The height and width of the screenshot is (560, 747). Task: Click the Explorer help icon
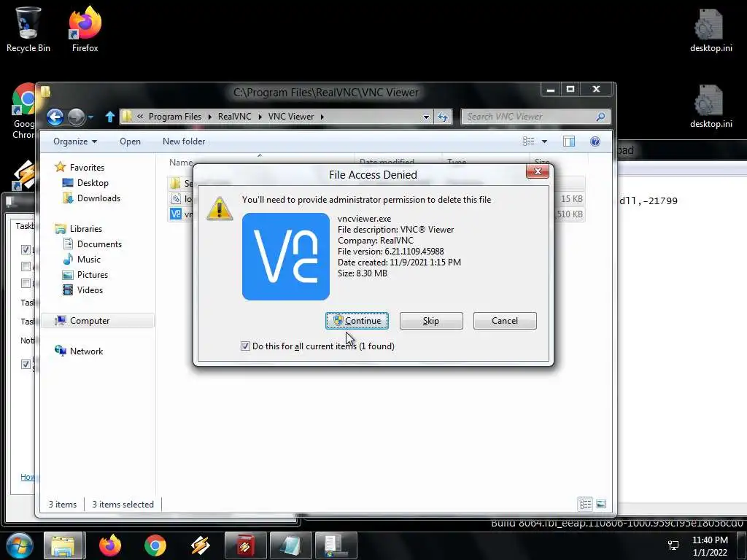[595, 141]
